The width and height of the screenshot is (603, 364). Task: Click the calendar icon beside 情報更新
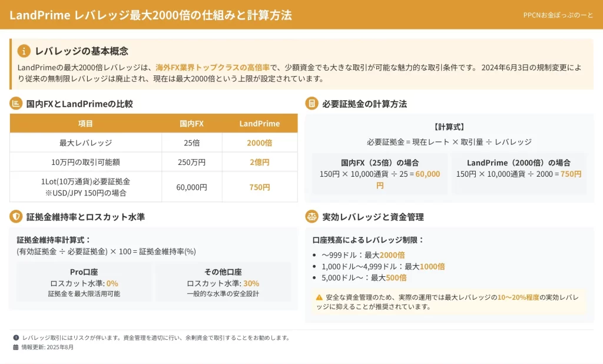coord(16,347)
